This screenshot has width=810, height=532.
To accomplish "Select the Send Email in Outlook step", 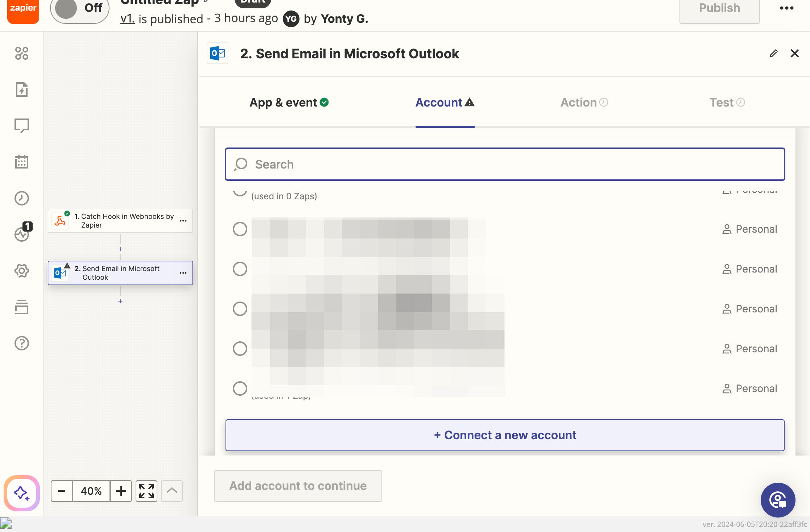I will 120,273.
